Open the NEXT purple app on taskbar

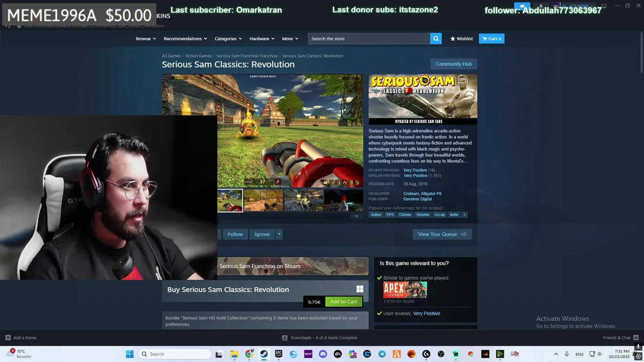(x=308, y=354)
